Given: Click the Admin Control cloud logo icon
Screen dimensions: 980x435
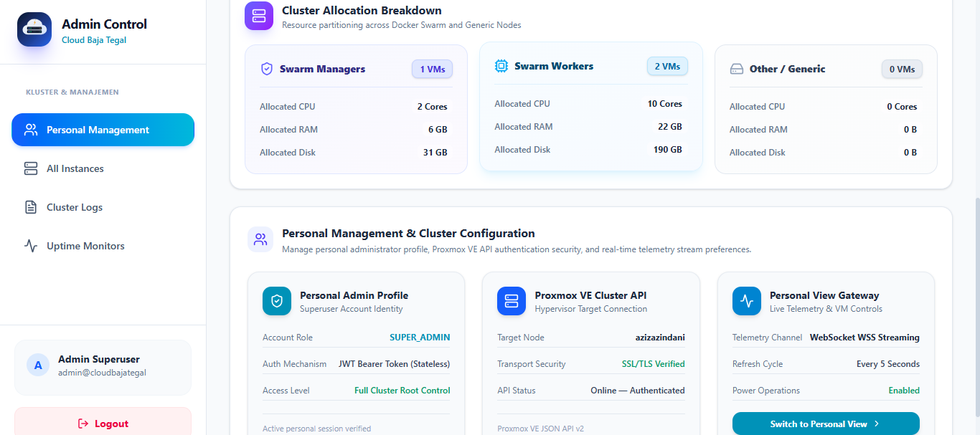Looking at the screenshot, I should [34, 29].
